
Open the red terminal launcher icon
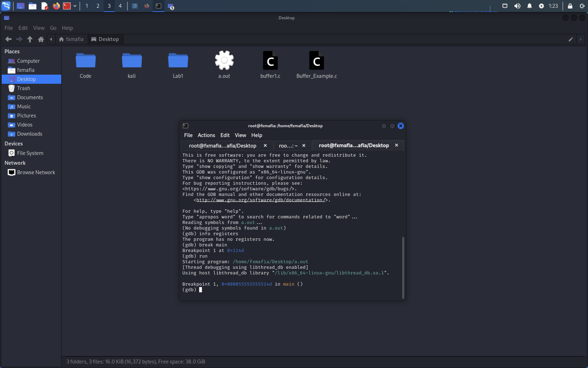[66, 6]
